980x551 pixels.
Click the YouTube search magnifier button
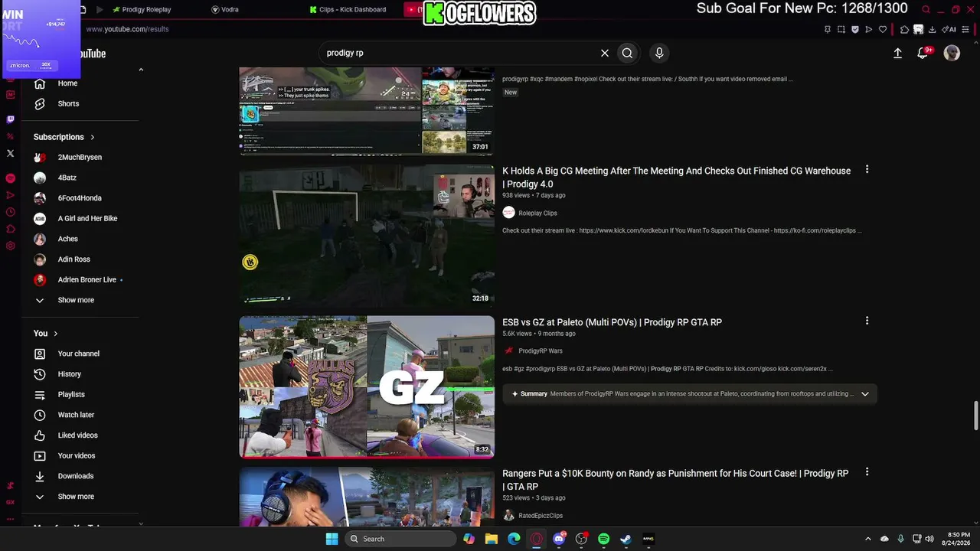(x=627, y=53)
